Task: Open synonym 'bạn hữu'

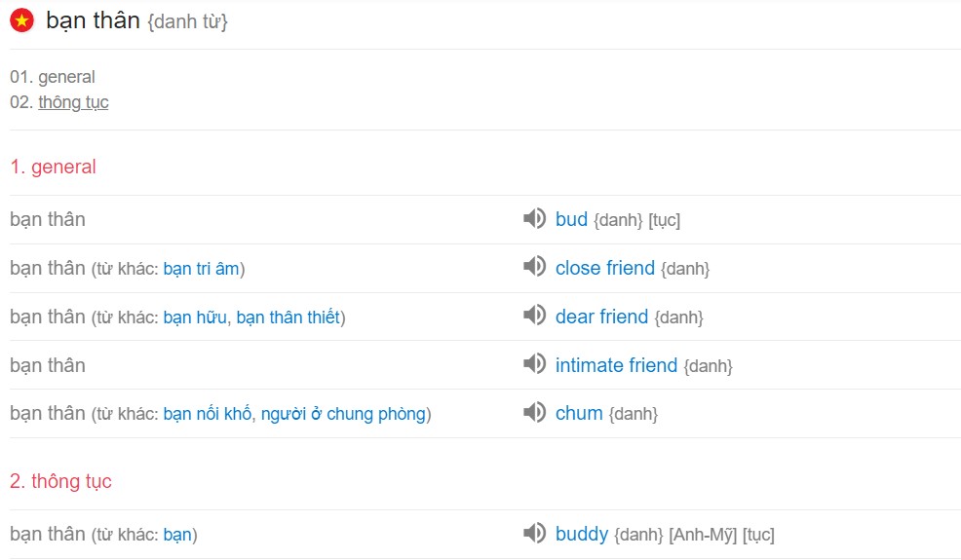Action: tap(195, 317)
